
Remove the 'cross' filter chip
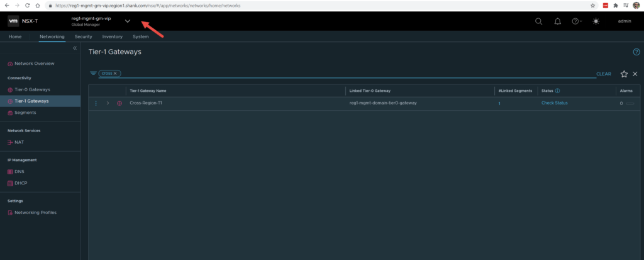pyautogui.click(x=116, y=73)
